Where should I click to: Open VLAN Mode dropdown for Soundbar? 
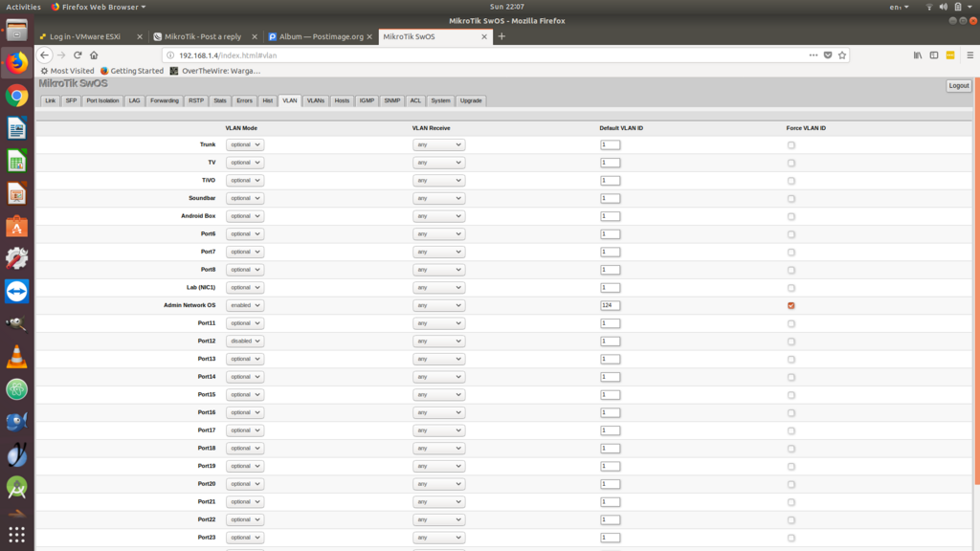coord(244,199)
